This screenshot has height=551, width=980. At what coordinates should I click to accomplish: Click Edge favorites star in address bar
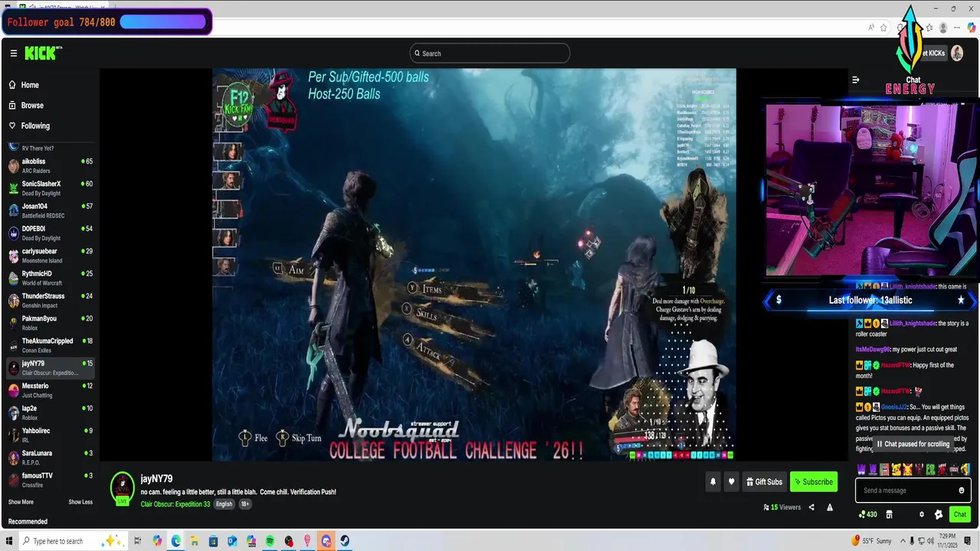[x=884, y=28]
